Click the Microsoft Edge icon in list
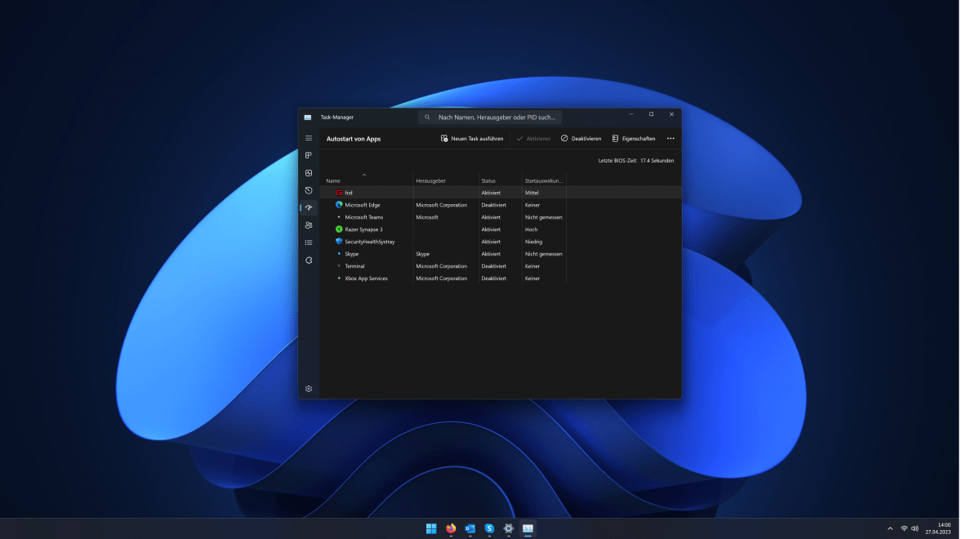 click(x=339, y=205)
